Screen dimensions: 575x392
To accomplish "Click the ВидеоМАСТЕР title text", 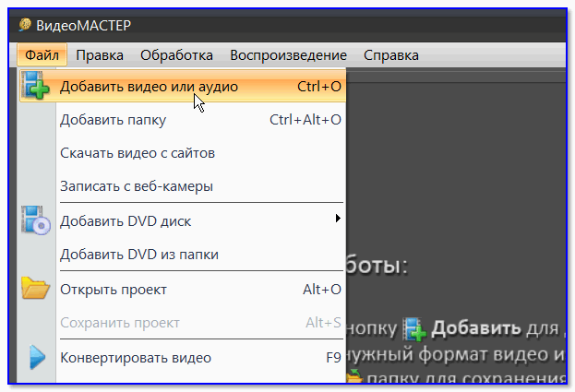I will (84, 25).
